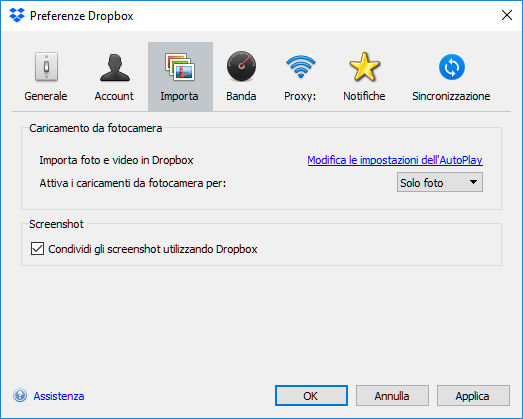Image resolution: width=523 pixels, height=419 pixels.
Task: Open the Proxy: tab label
Action: (300, 96)
